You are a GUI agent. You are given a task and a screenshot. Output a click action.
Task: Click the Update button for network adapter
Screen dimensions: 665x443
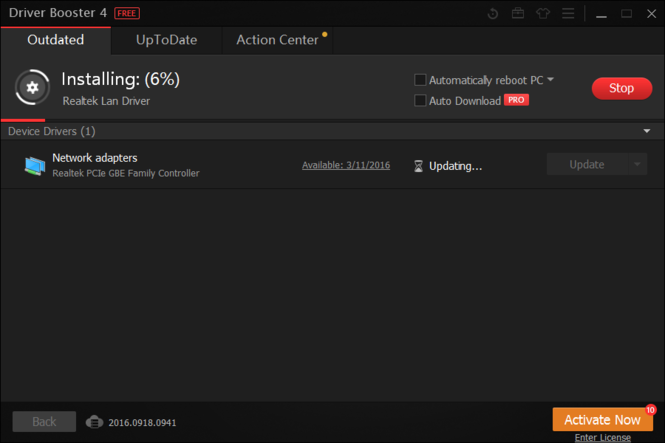(587, 164)
